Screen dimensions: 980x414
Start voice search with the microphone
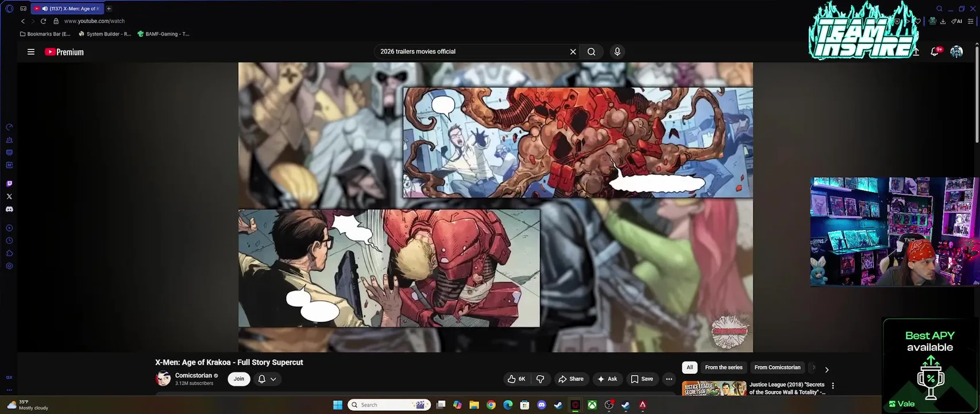pyautogui.click(x=618, y=52)
